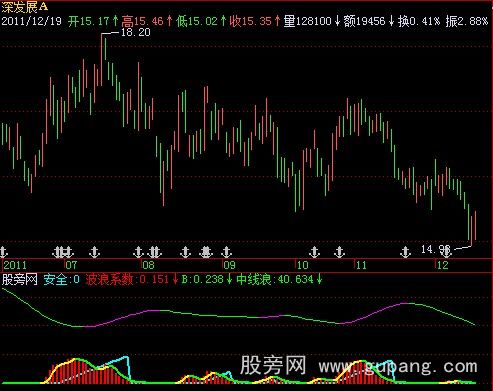Jump to month 12 on the time axis
Viewport: 493px width, 391px height.
(442, 265)
